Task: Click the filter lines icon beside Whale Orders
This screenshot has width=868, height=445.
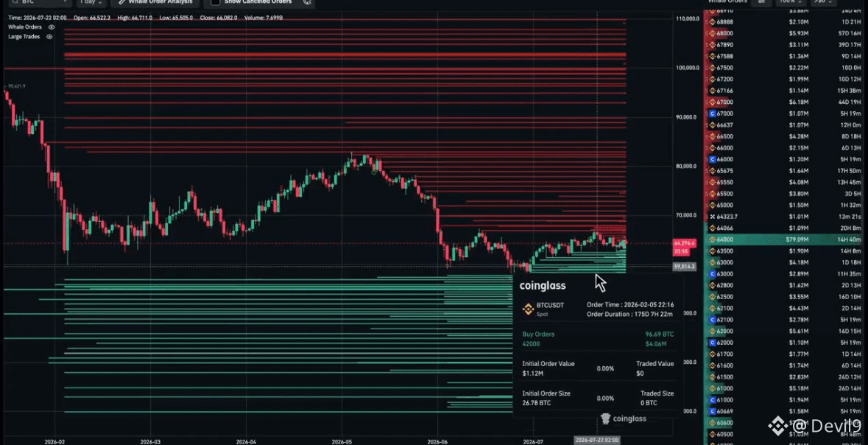Action: tap(762, 2)
